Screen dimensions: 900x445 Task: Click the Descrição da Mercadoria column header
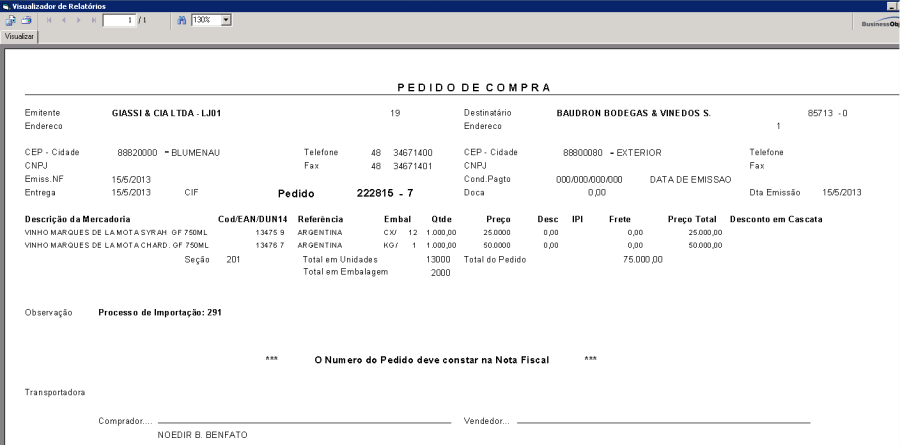77,219
